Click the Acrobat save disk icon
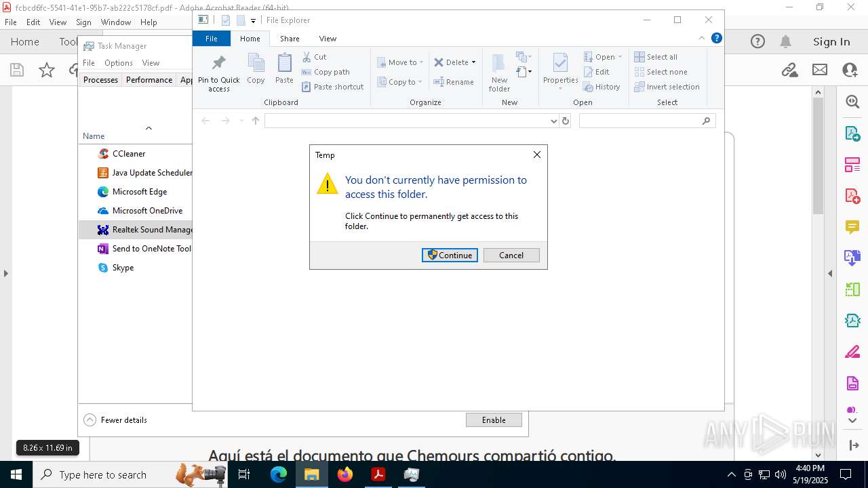868x488 pixels. 17,69
